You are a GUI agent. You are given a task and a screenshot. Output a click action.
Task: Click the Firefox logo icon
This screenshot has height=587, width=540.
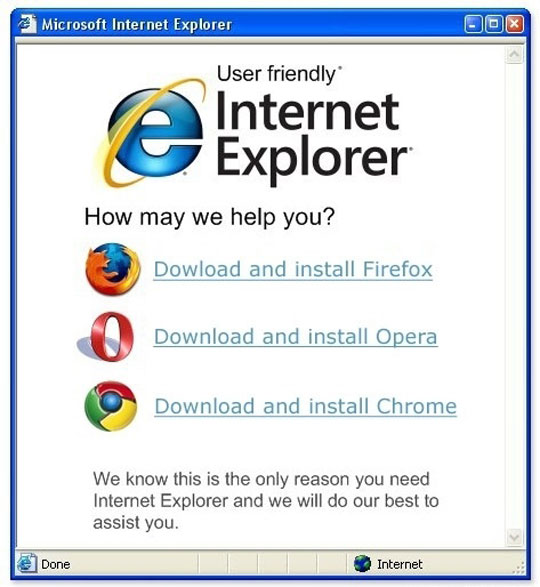(x=113, y=269)
